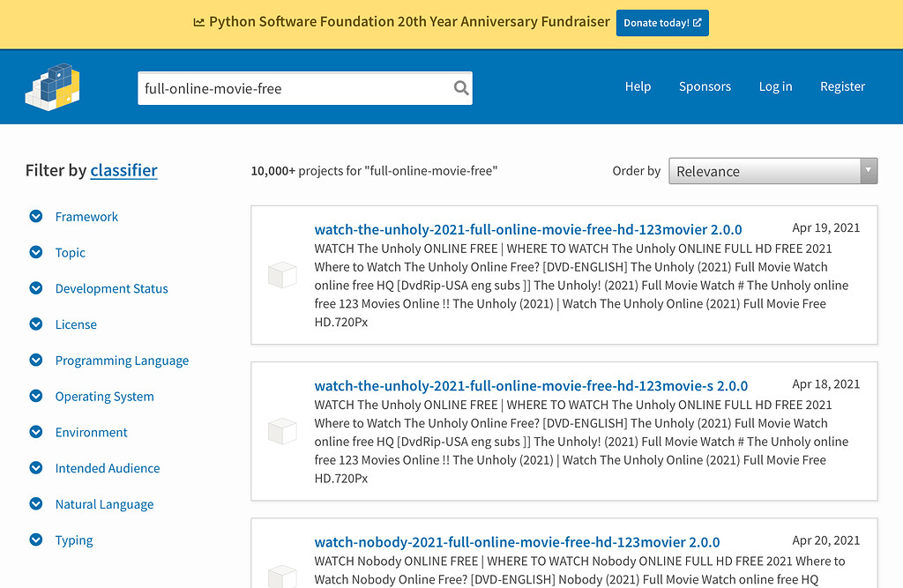Image resolution: width=903 pixels, height=588 pixels.
Task: Expand the Programming Language filter chevron
Action: [x=35, y=360]
